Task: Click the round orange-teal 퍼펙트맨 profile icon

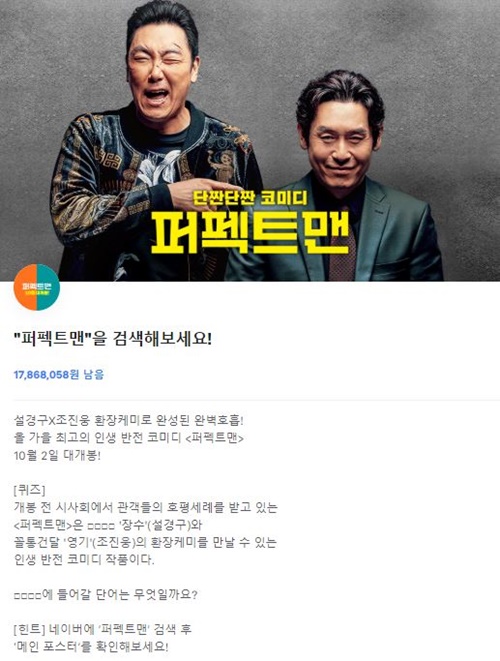Action: [x=37, y=287]
